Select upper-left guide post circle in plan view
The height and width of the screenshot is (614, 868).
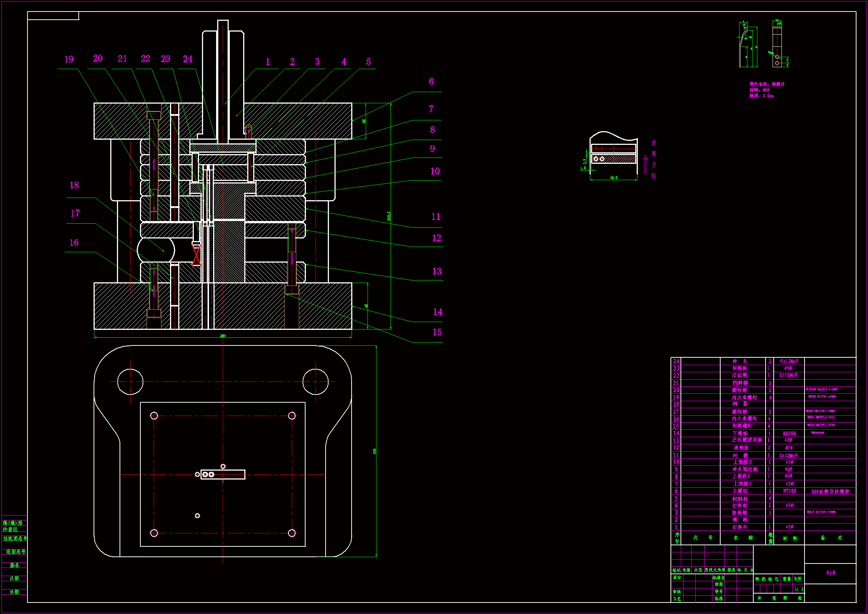point(130,382)
